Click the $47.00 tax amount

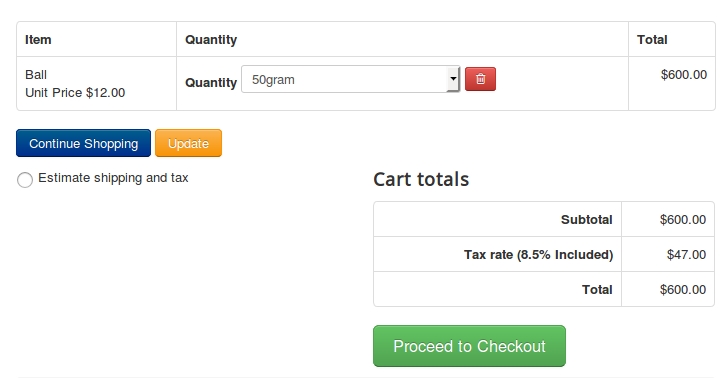tap(686, 254)
